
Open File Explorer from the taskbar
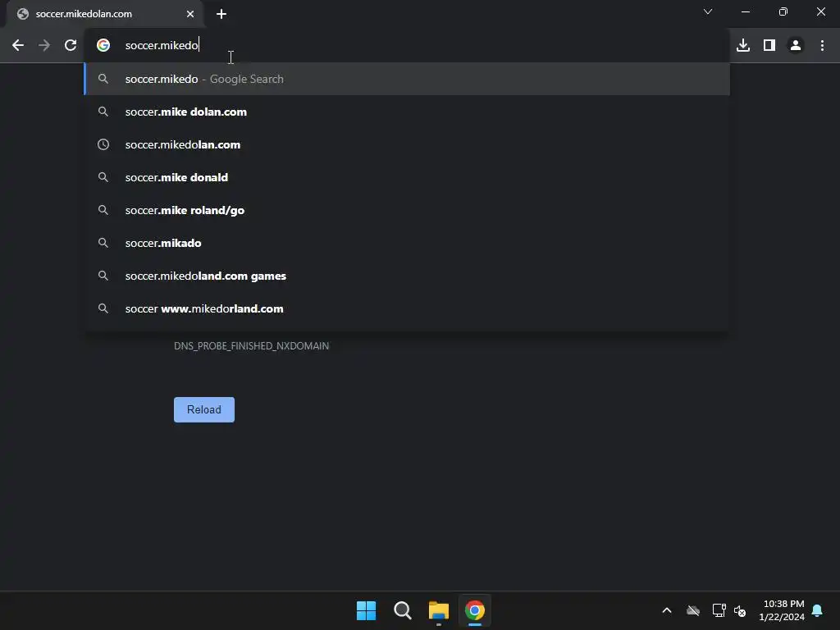pyautogui.click(x=438, y=610)
